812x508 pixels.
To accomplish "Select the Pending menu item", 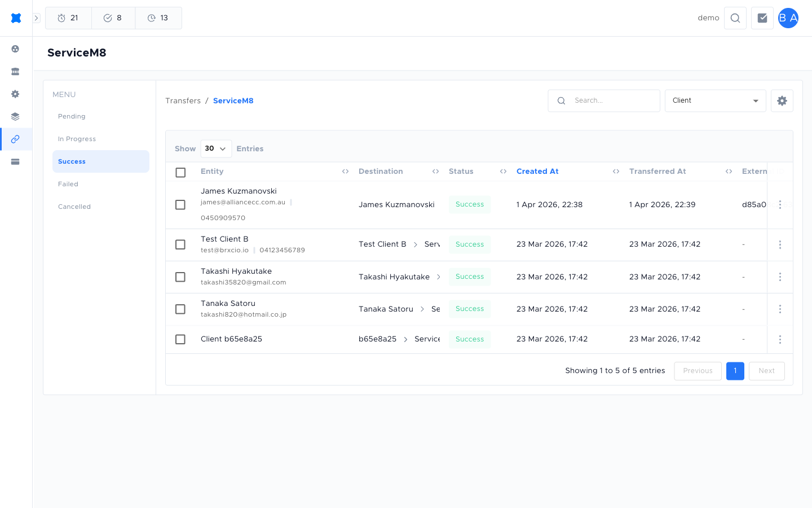I will pos(101,116).
